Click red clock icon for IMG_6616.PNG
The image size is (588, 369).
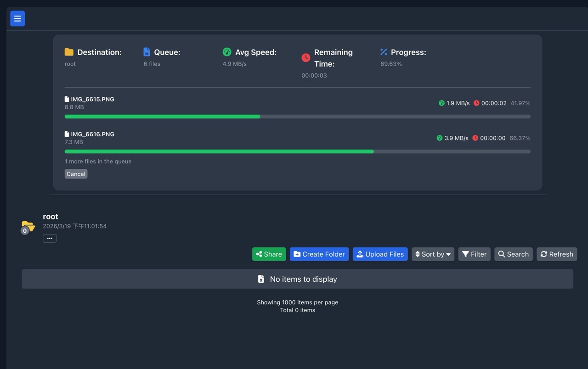[475, 138]
